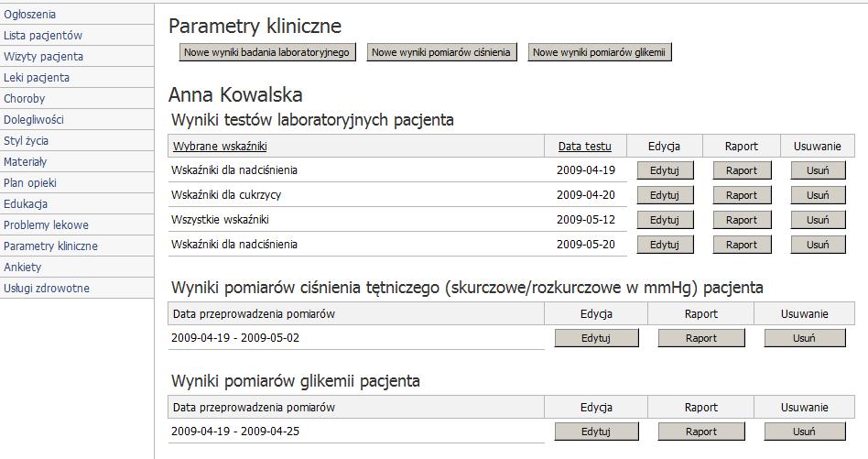Go to Lista pacjentów
Viewport: 868px width, 459px height.
(x=43, y=36)
